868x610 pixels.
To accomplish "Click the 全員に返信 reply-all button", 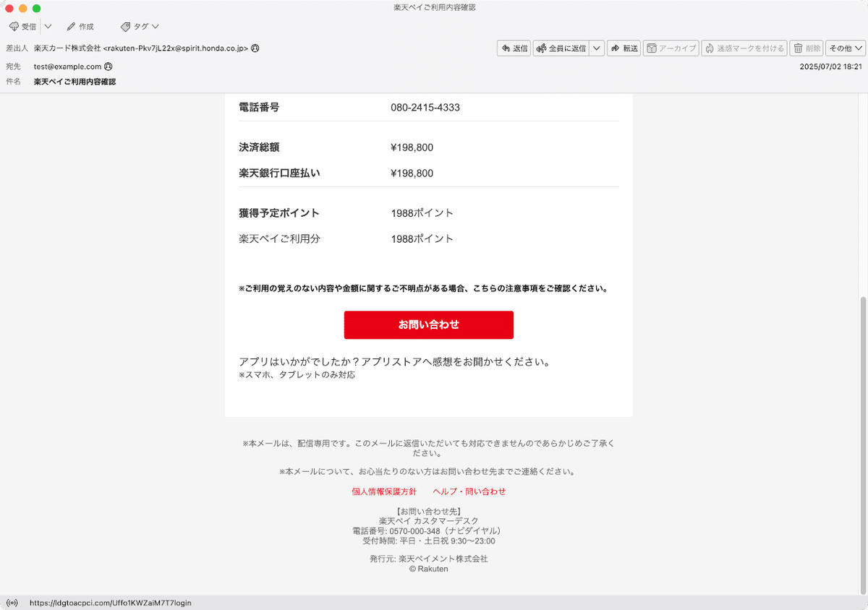I will 561,48.
